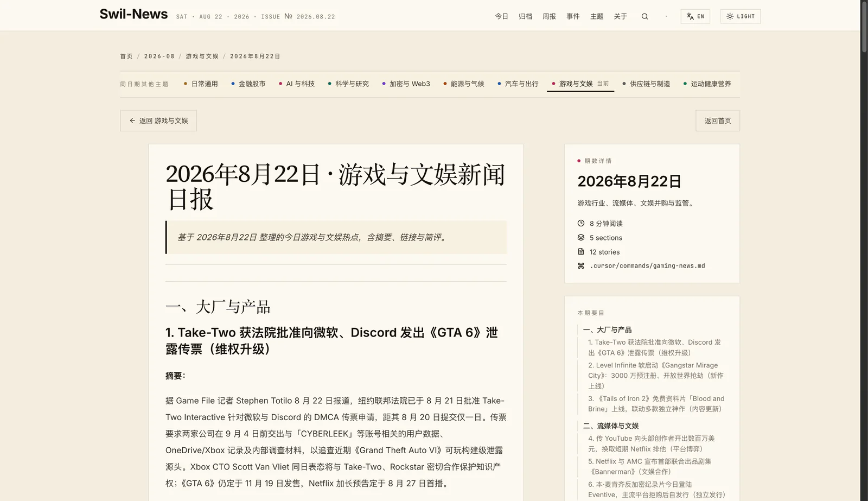
Task: Open 事件 in the top navigation
Action: tap(573, 16)
